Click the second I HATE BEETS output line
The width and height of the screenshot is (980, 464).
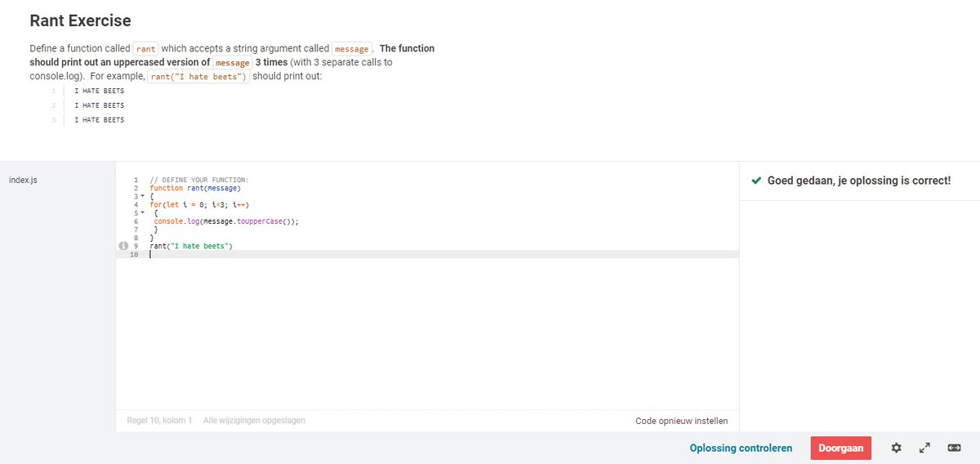(99, 105)
